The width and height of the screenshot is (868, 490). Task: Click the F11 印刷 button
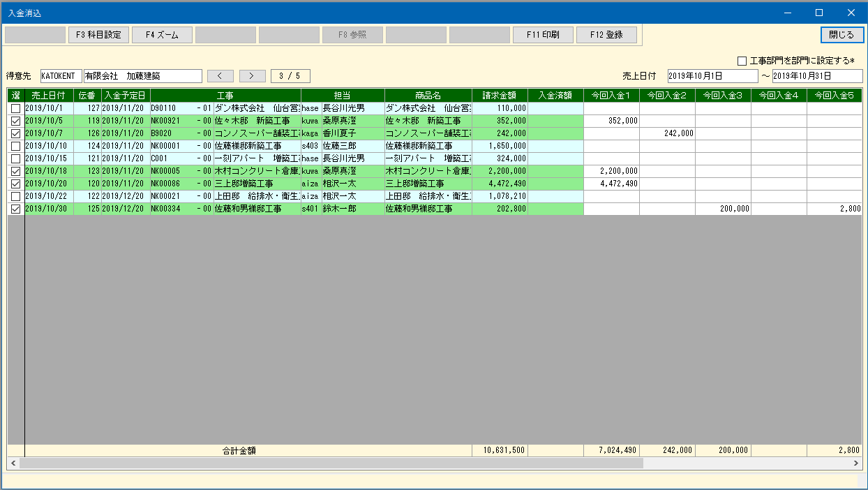click(x=543, y=35)
